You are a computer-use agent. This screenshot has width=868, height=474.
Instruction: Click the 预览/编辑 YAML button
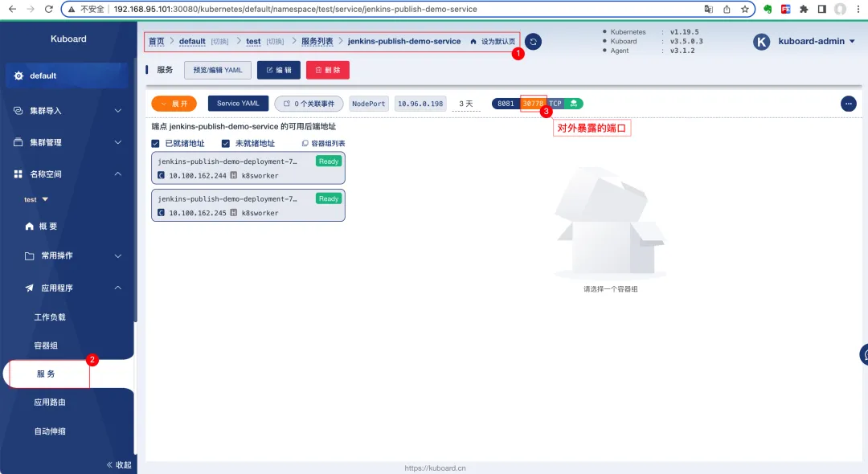(218, 70)
